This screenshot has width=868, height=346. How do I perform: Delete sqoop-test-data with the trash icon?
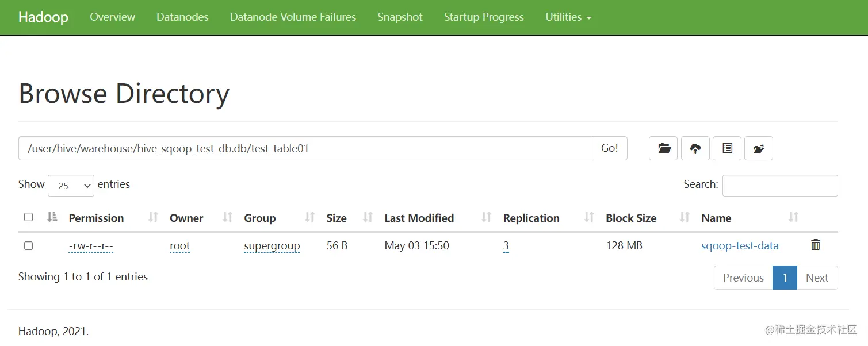(816, 245)
